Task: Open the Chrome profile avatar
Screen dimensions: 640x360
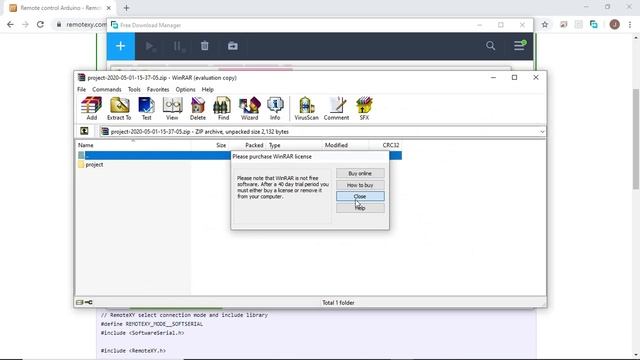Action: pos(614,24)
